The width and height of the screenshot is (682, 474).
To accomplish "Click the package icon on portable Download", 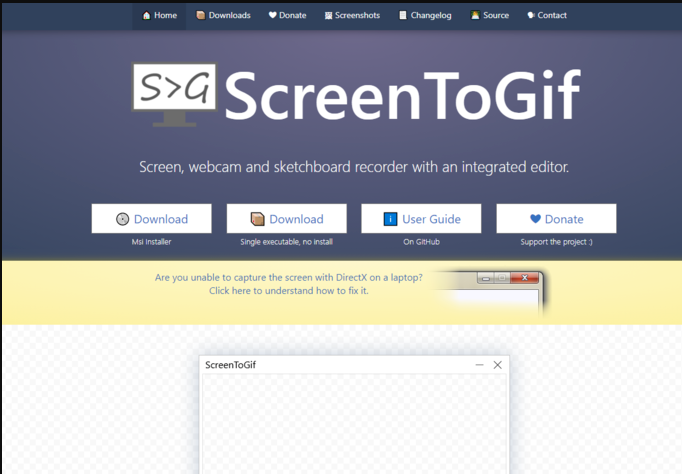I will tap(257, 219).
